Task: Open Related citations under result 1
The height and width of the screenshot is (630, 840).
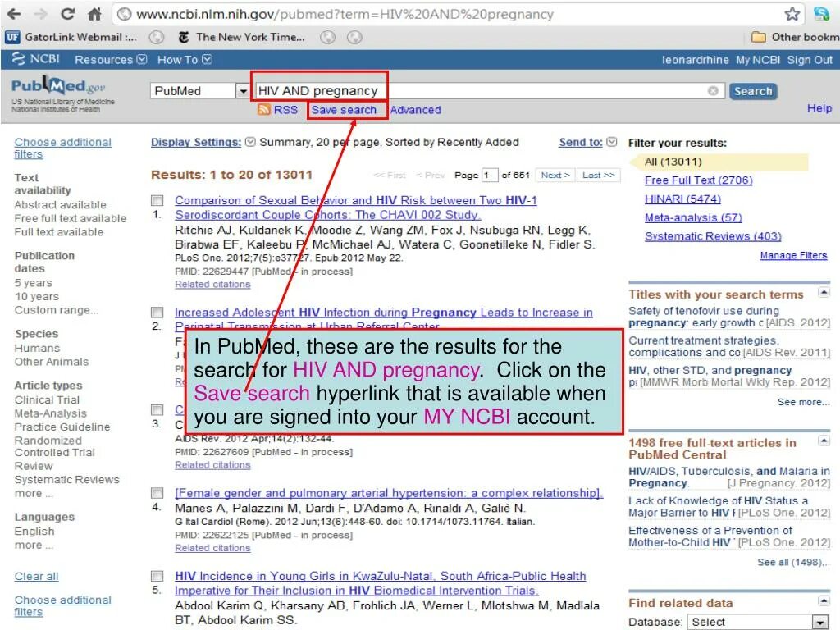Action: pyautogui.click(x=212, y=285)
